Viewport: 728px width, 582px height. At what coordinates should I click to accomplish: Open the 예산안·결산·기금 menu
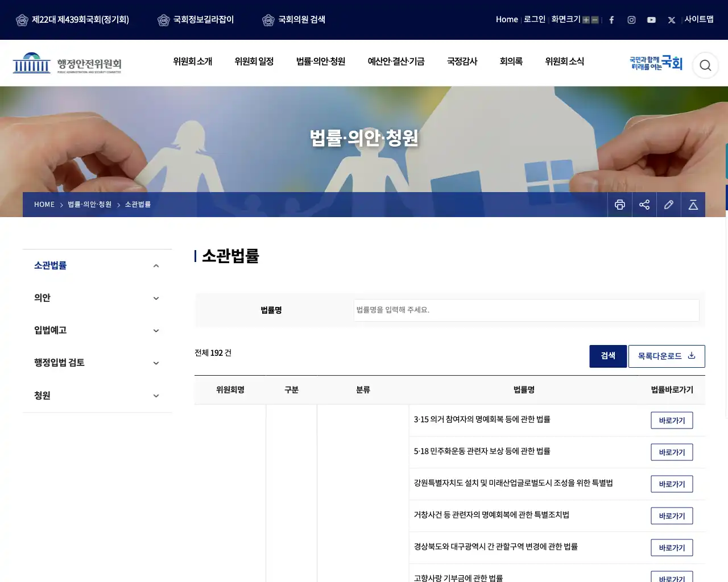pyautogui.click(x=396, y=61)
